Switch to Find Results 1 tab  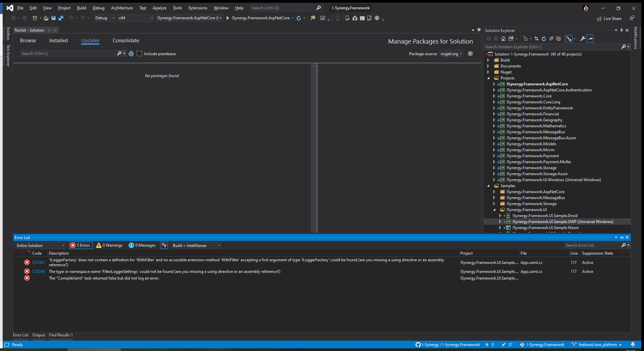[61, 335]
